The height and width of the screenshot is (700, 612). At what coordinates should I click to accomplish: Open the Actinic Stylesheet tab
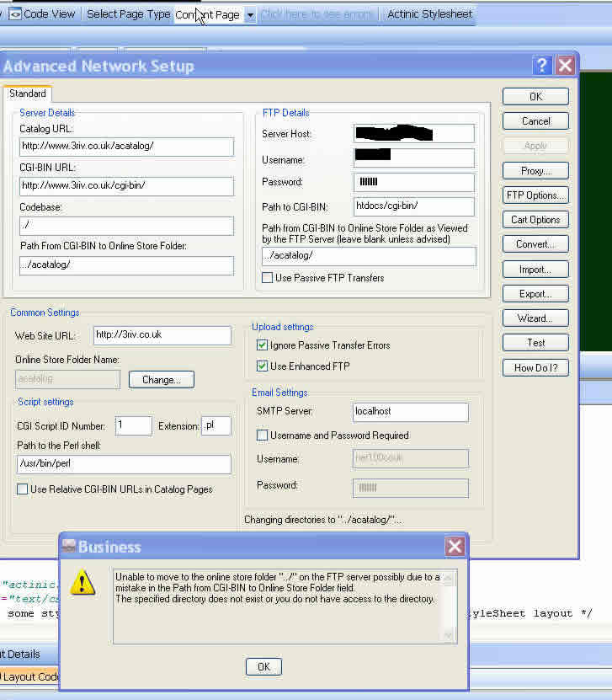(429, 14)
